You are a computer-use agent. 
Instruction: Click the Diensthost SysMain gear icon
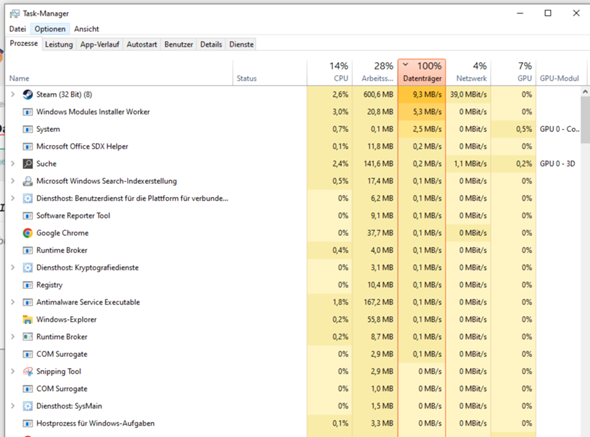pos(27,406)
